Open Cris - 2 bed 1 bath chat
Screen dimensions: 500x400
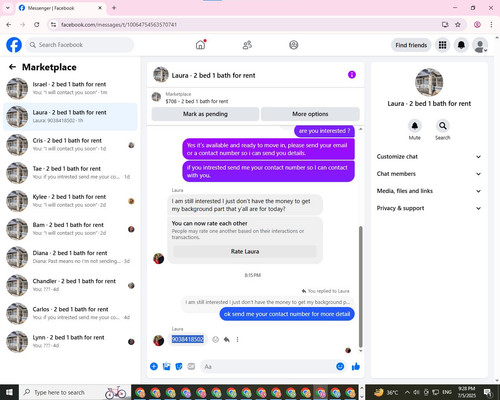70,145
